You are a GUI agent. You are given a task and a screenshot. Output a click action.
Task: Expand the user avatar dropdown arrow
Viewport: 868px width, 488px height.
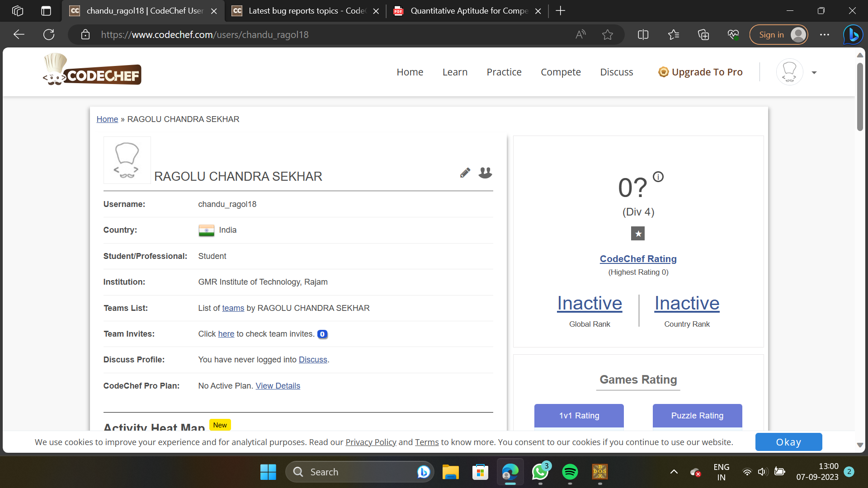[x=814, y=72]
